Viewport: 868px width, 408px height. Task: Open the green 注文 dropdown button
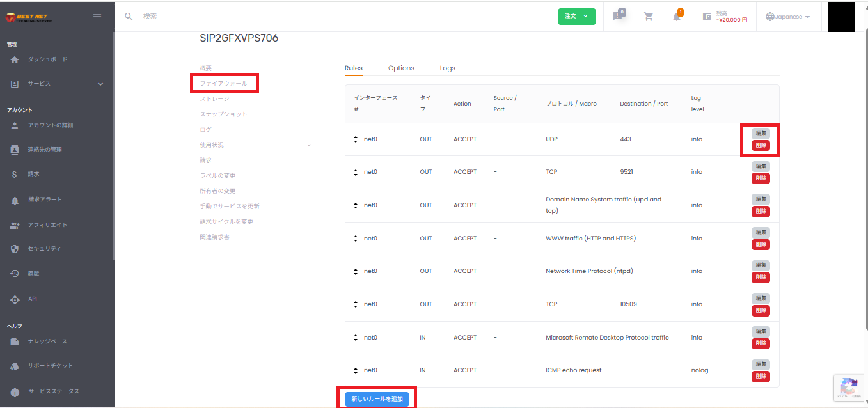pyautogui.click(x=576, y=17)
